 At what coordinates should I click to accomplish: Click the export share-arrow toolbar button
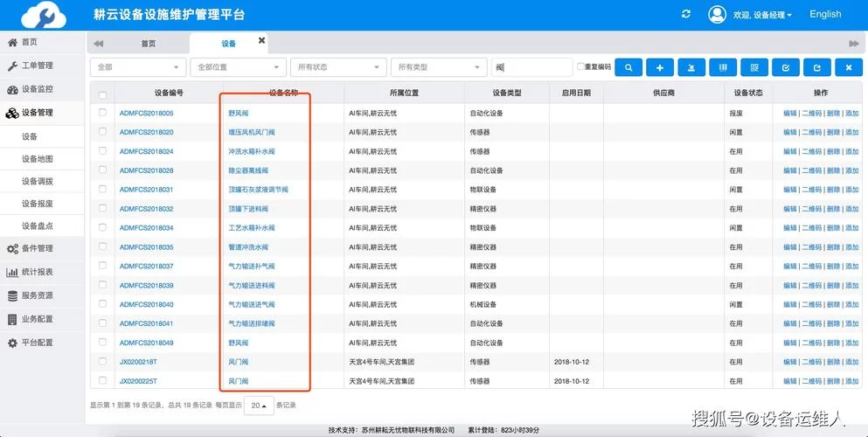tap(817, 67)
